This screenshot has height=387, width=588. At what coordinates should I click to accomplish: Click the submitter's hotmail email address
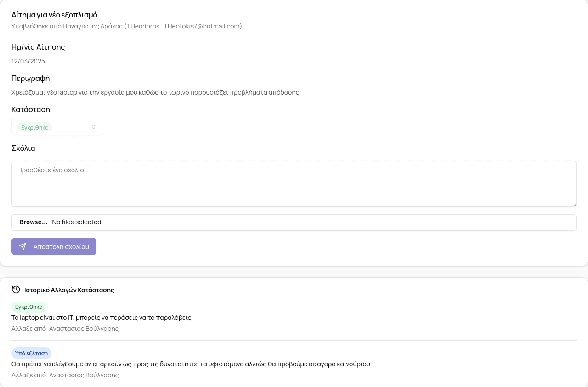[x=183, y=26]
